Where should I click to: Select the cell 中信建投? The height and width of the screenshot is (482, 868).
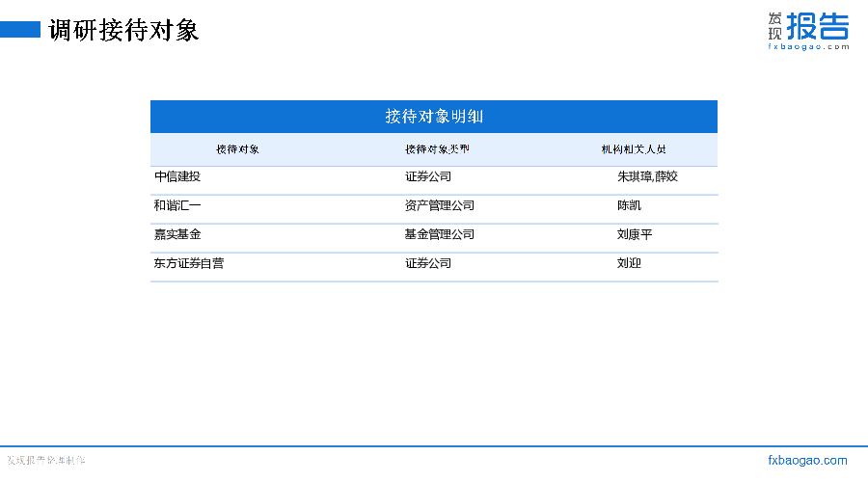point(177,176)
